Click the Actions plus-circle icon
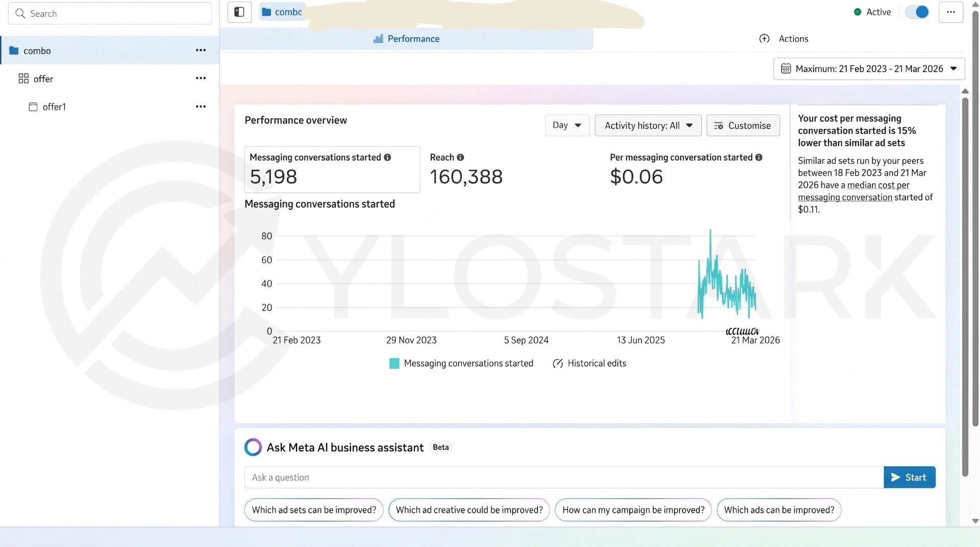 point(764,38)
